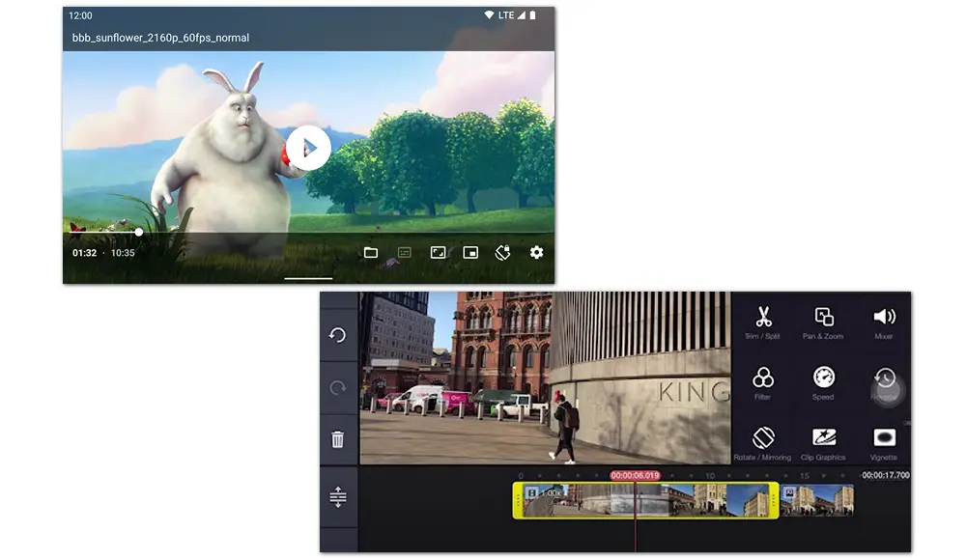
Task: Redo the edit in video editor
Action: 337,388
